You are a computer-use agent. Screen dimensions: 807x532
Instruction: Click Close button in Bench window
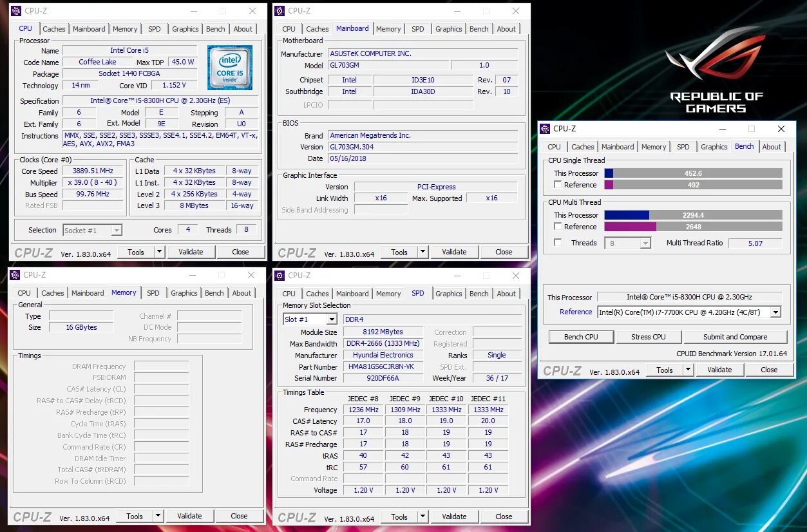[x=769, y=370]
